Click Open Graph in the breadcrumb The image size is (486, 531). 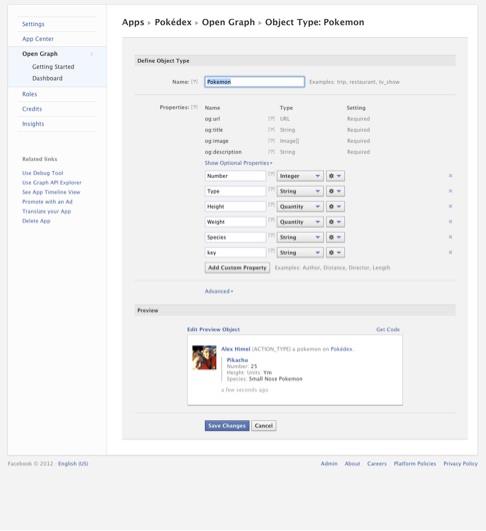coord(228,22)
